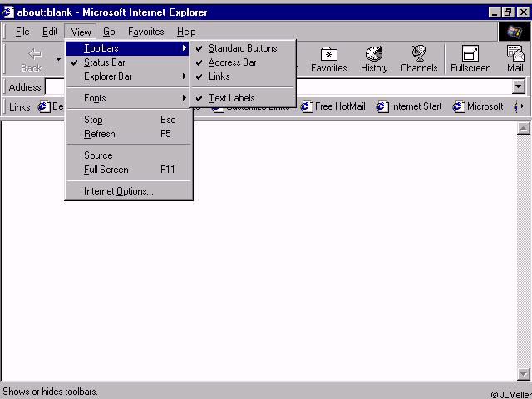
Task: Open the Edit menu
Action: click(x=50, y=32)
